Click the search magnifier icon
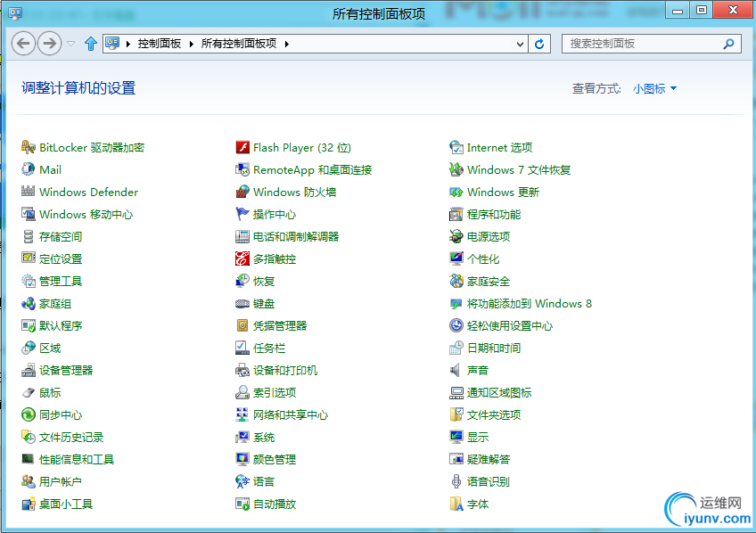756x533 pixels. [x=729, y=44]
